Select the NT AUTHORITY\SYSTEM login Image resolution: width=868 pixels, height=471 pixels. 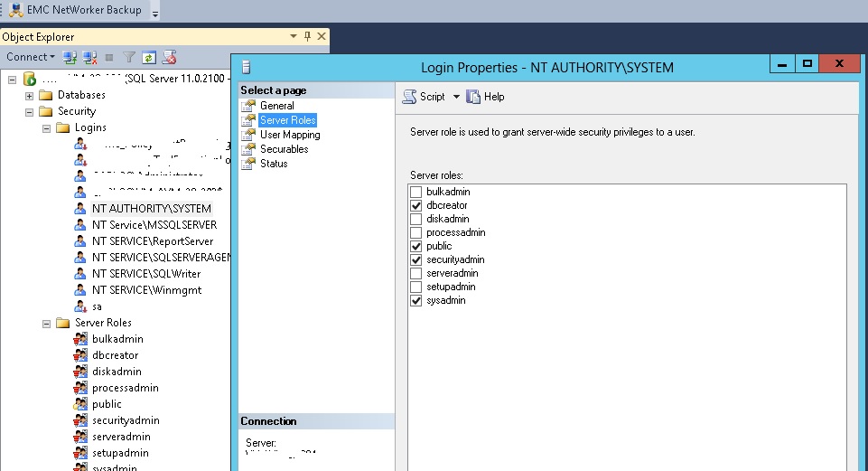152,208
